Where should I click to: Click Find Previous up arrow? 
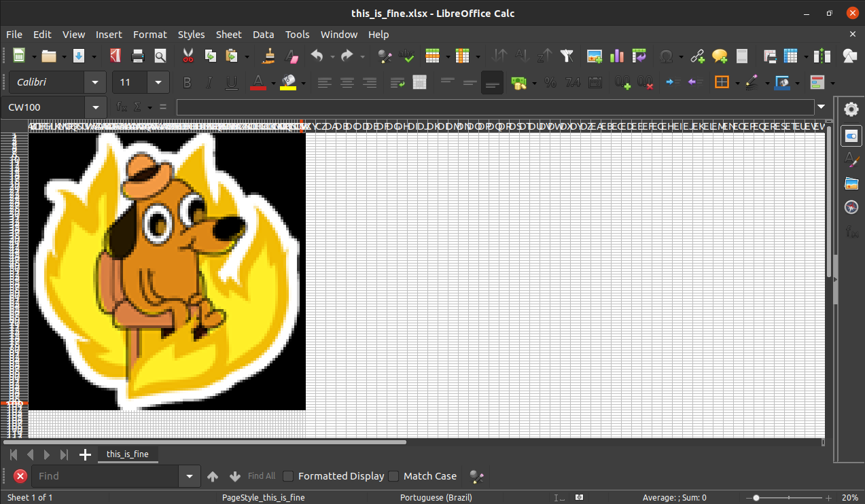click(213, 476)
